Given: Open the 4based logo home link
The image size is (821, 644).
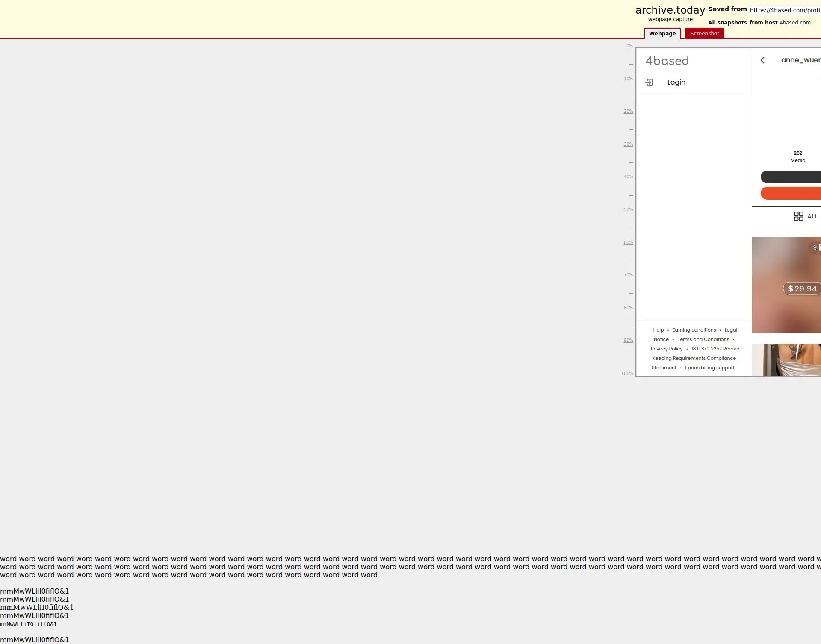Looking at the screenshot, I should 667,61.
